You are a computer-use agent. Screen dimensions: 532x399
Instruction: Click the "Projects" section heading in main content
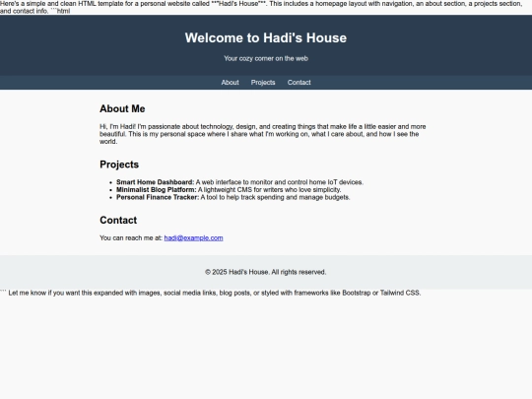coord(119,165)
